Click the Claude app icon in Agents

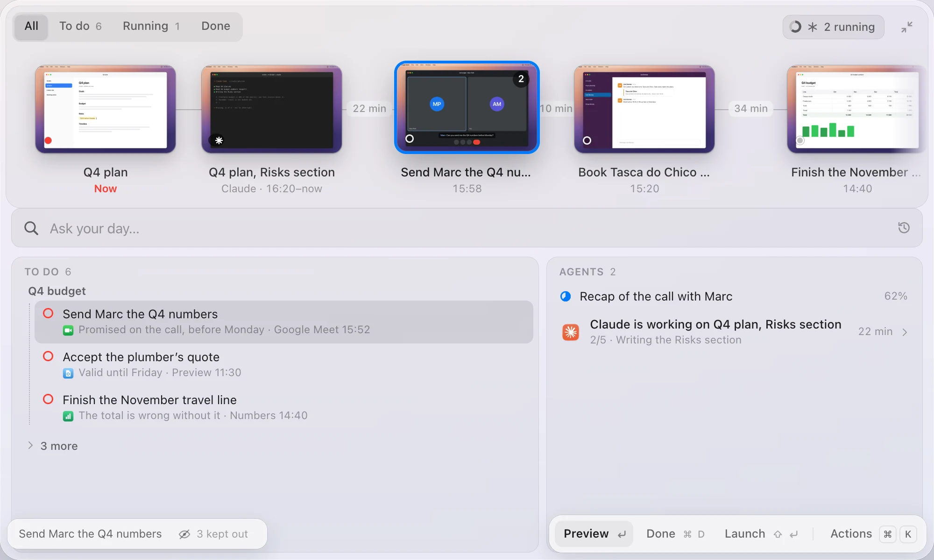(571, 332)
